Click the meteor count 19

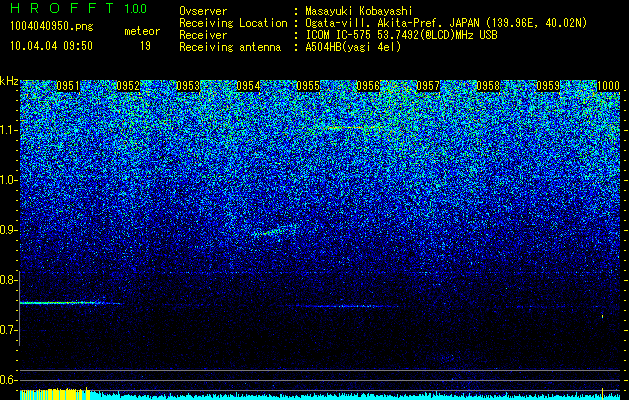click(145, 46)
